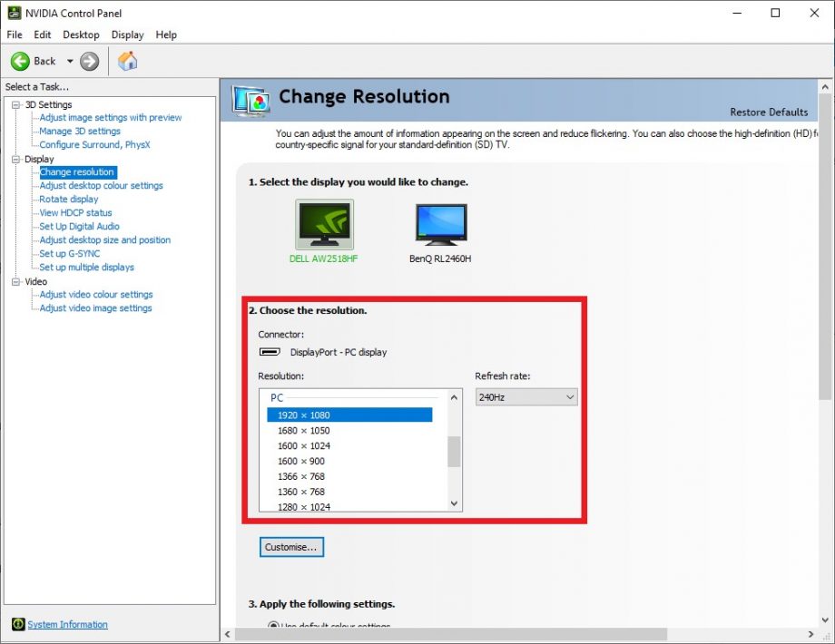Open Configure Surround, PhysX
Image resolution: width=835 pixels, height=644 pixels.
(x=94, y=145)
